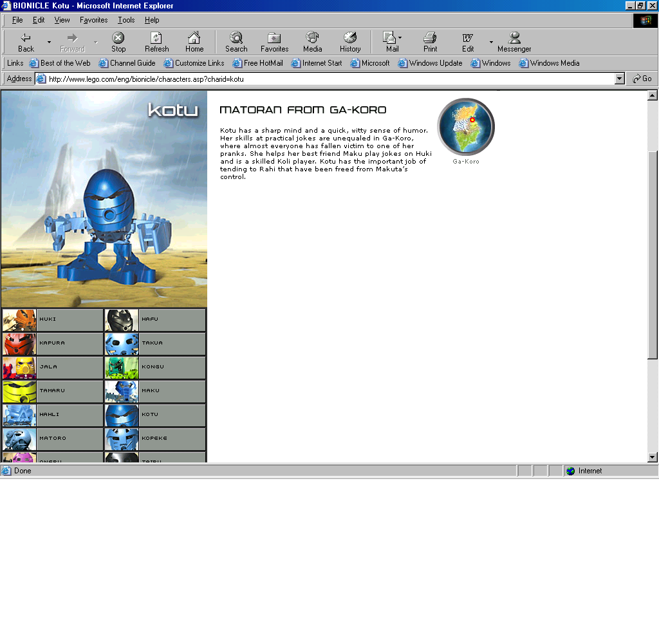Open the Back history dropdown arrow
This screenshot has height=644, width=659.
click(49, 42)
